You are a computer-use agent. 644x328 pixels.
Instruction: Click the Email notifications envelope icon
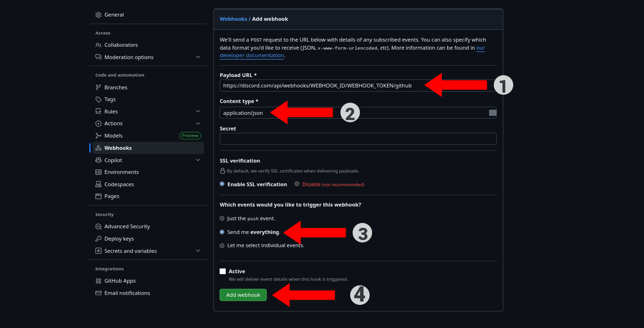98,293
